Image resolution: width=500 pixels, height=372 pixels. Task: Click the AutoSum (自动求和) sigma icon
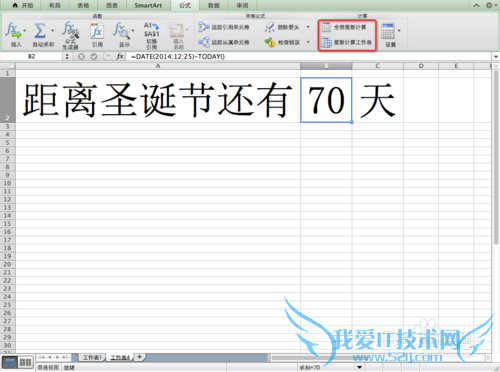(x=40, y=31)
